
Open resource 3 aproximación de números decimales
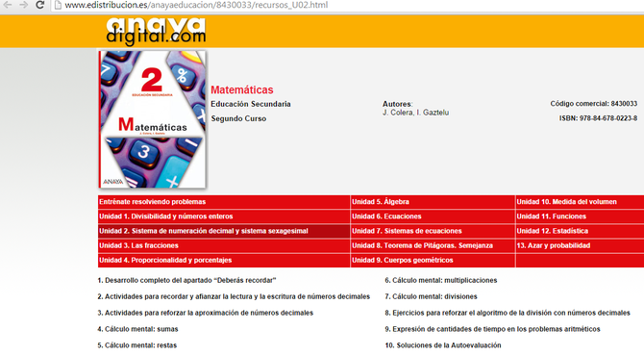click(206, 313)
